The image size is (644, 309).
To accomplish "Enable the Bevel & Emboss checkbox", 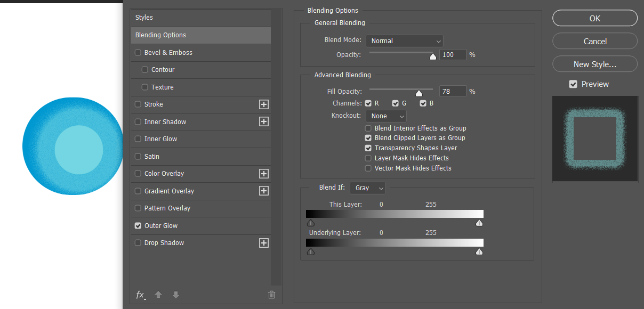I will pos(138,53).
